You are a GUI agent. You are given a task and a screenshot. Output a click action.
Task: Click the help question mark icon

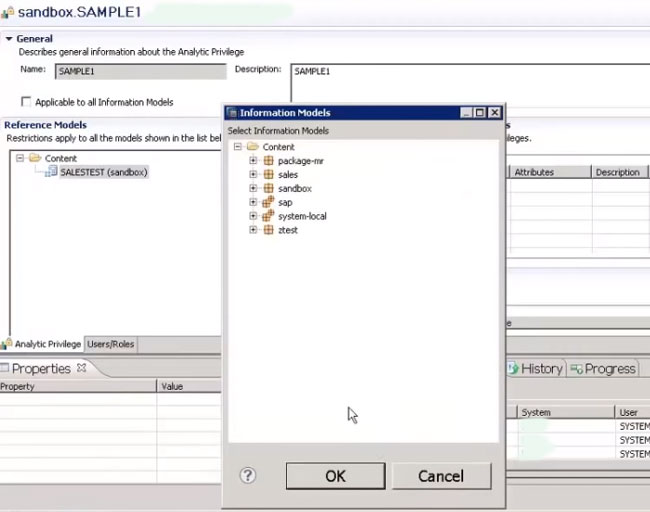point(247,475)
